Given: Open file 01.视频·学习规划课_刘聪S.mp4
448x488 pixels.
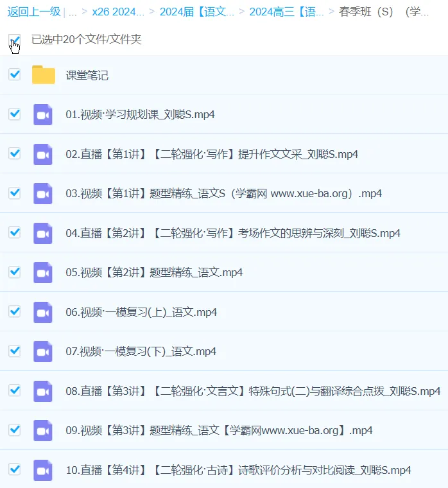Looking at the screenshot, I should pyautogui.click(x=140, y=114).
